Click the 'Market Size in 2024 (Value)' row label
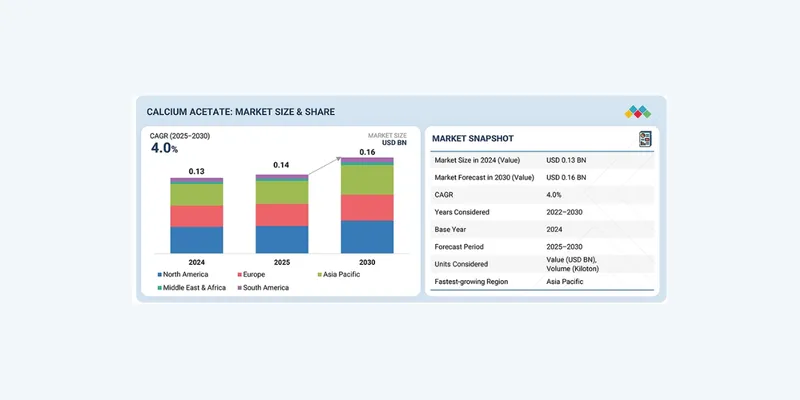Image resolution: width=800 pixels, height=400 pixels. [477, 160]
